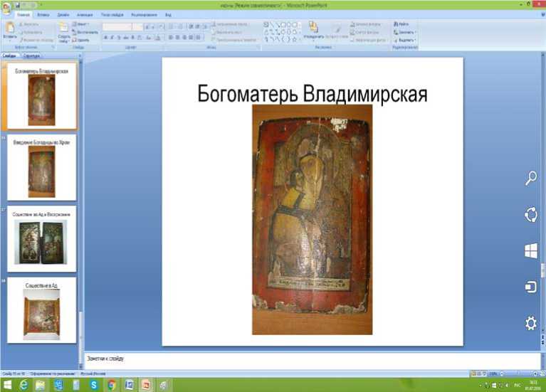Center text in paragraph group

point(177,38)
